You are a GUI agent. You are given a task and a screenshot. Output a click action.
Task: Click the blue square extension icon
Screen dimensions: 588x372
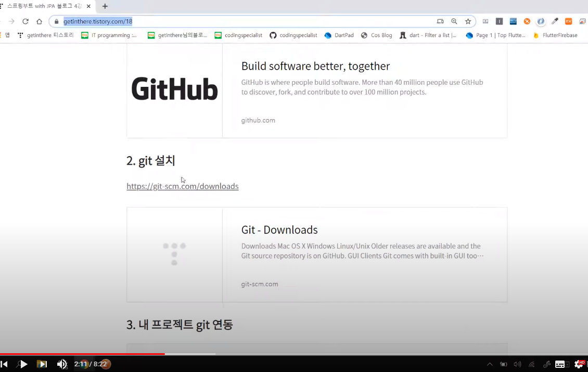point(513,21)
